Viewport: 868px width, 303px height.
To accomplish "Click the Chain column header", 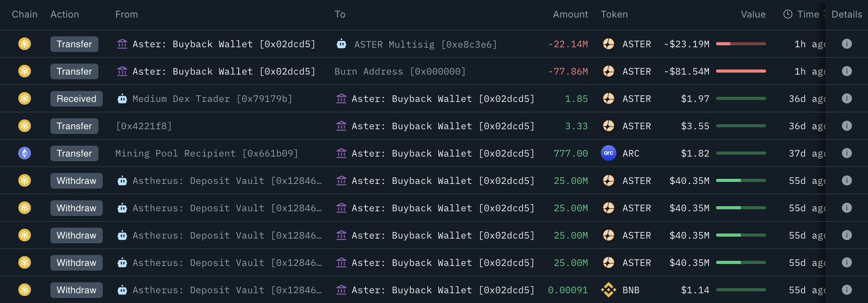I will coord(25,14).
